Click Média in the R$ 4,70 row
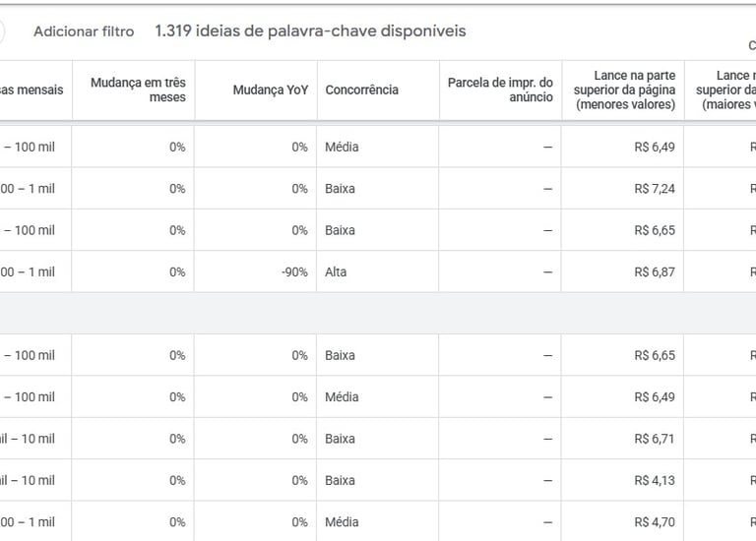756x541 pixels. (x=342, y=522)
